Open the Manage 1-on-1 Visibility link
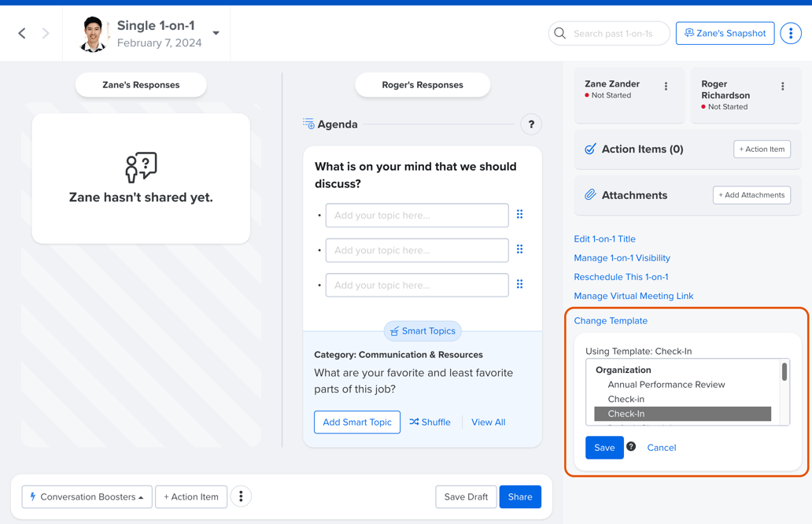812x524 pixels. [x=622, y=258]
